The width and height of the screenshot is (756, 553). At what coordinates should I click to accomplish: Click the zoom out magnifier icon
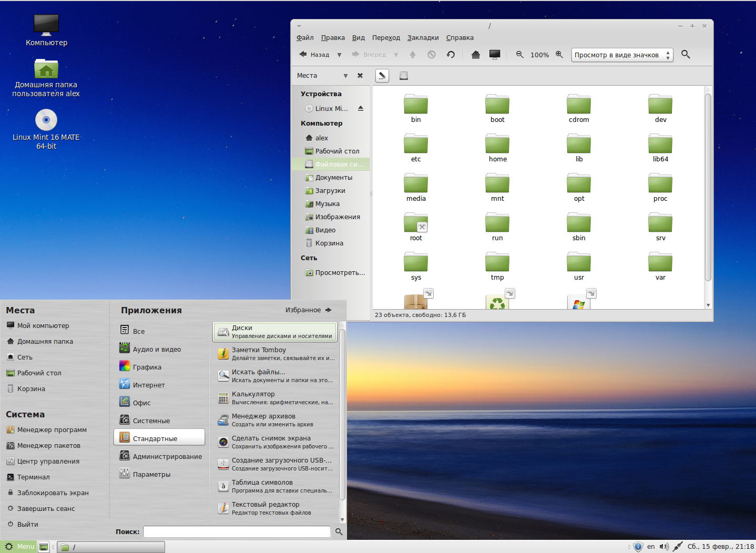[x=519, y=55]
